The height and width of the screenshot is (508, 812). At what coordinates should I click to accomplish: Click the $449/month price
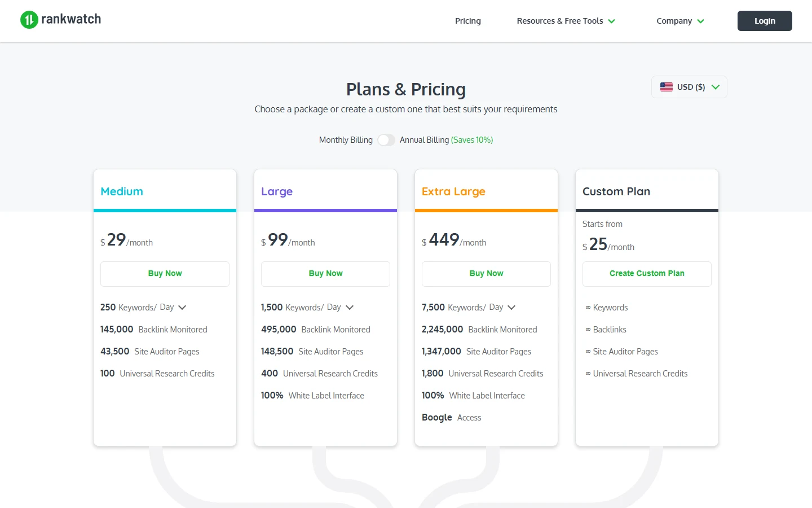coord(454,240)
